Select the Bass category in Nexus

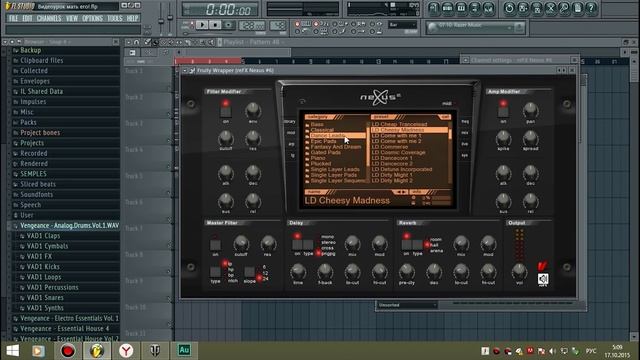point(317,124)
